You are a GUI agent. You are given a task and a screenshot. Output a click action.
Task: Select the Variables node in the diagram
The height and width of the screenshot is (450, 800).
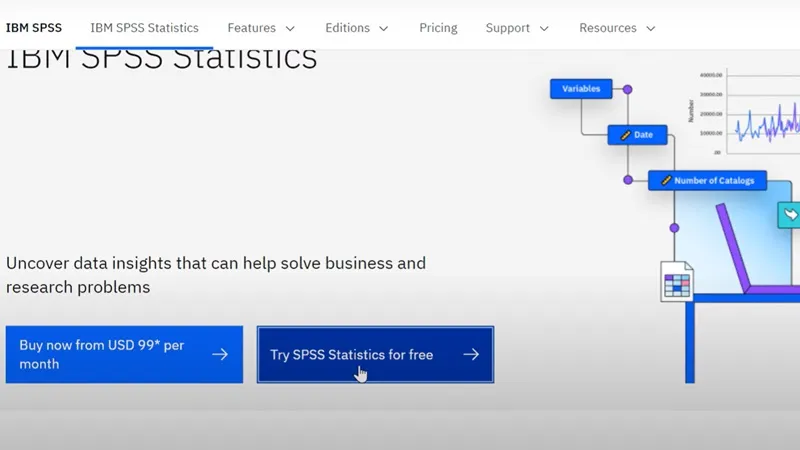pyautogui.click(x=581, y=89)
